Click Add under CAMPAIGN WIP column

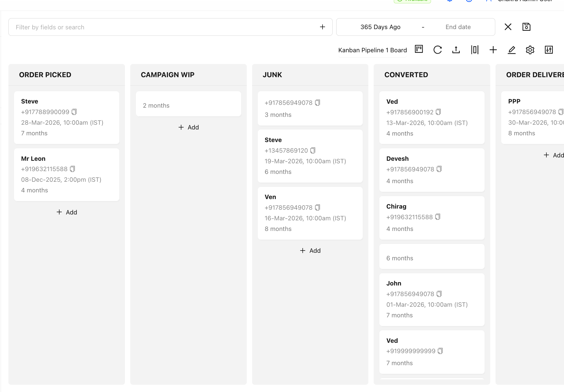(x=188, y=127)
